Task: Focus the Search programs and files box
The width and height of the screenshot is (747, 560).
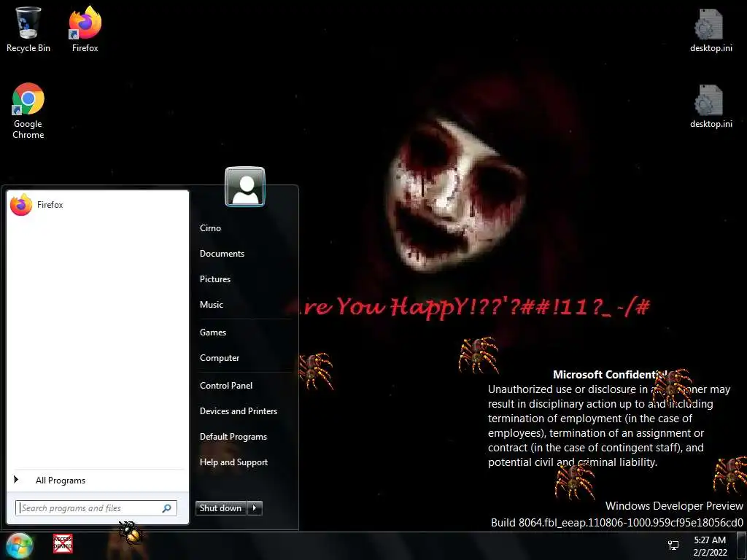Action: (x=96, y=508)
